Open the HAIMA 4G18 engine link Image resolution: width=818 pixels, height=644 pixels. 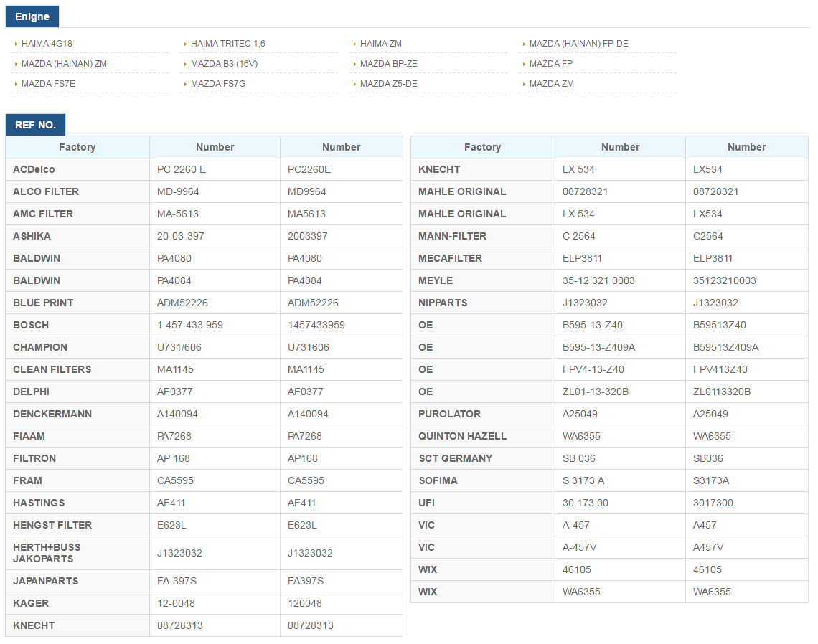[47, 44]
